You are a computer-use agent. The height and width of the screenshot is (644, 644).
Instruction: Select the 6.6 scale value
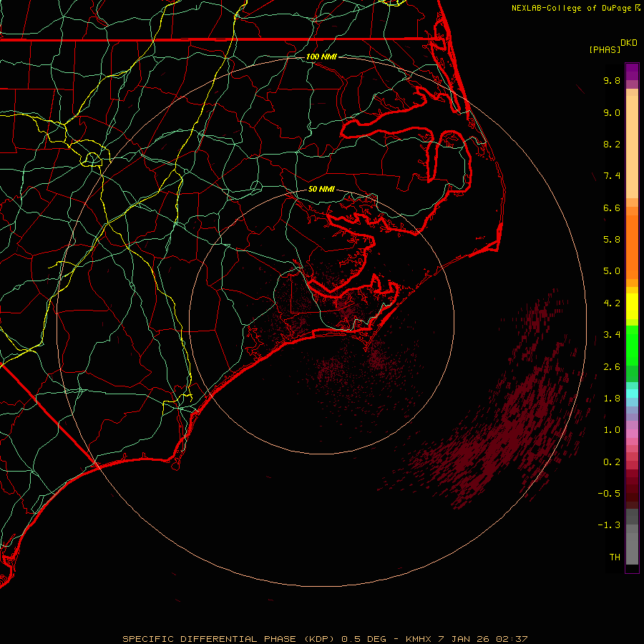click(612, 208)
